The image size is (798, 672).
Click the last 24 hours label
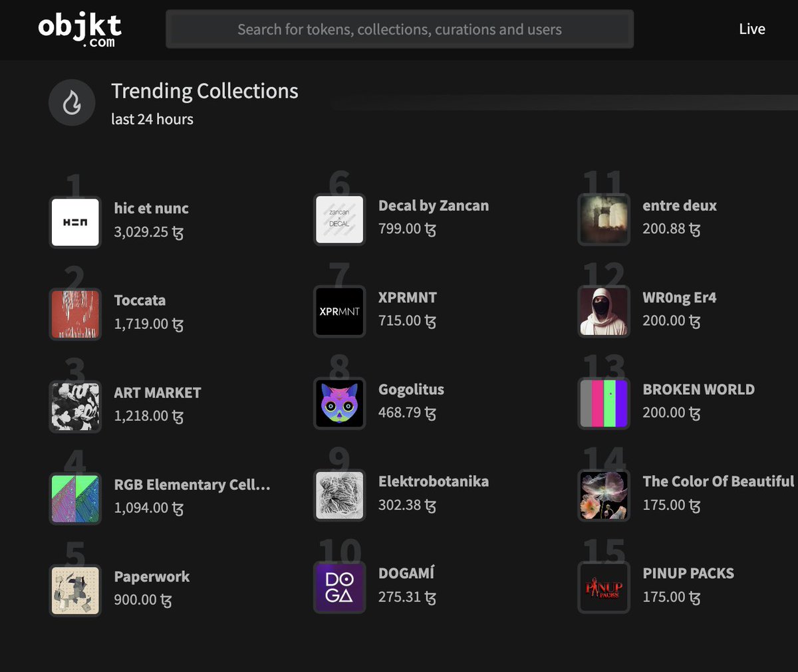(x=152, y=119)
